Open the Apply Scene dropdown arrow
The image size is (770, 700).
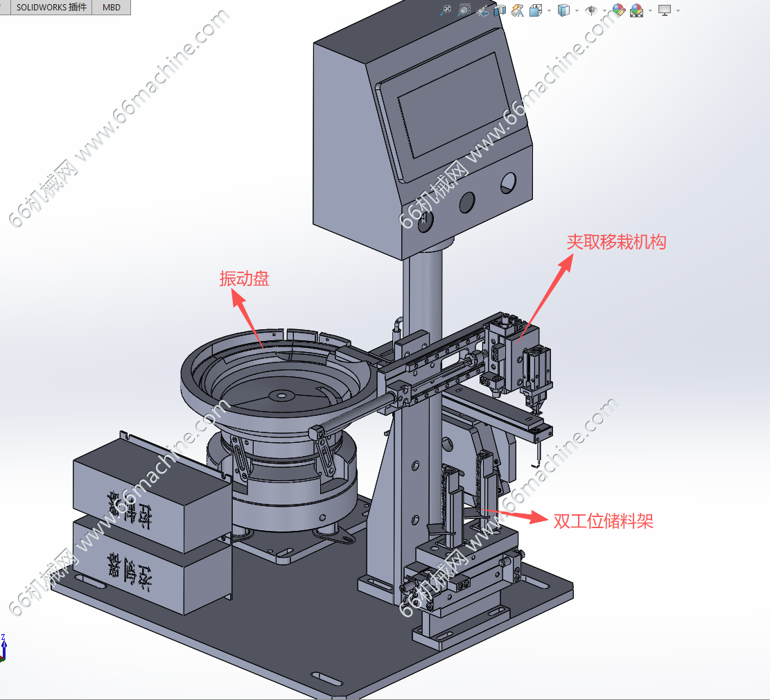[650, 10]
